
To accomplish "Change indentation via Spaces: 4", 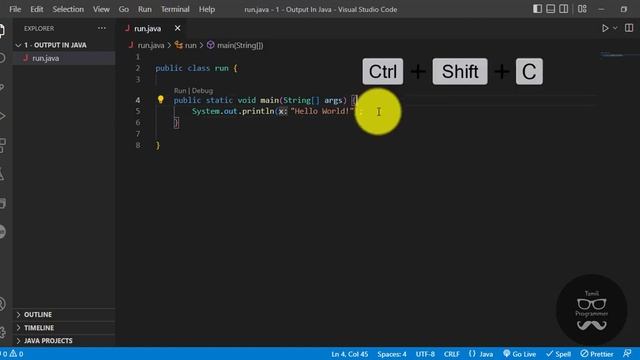I will point(391,354).
